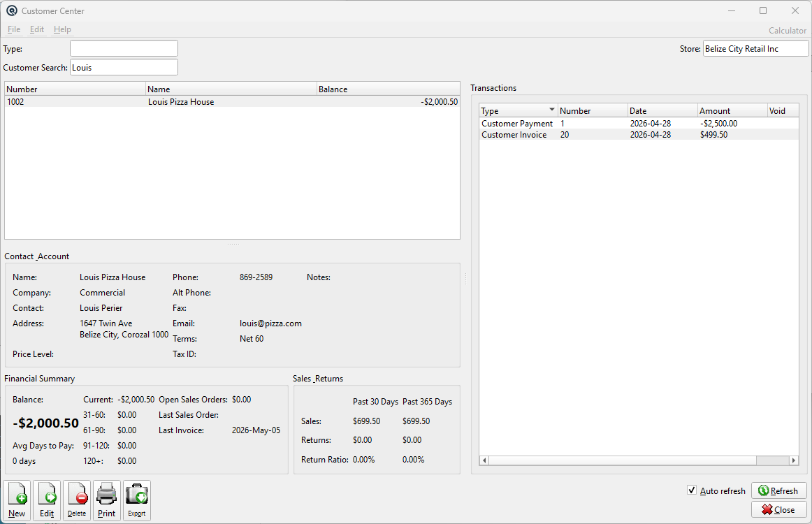Viewport: 812px width, 524px height.
Task: Click the -$2,000.50 balance cell in list
Action: (x=439, y=101)
